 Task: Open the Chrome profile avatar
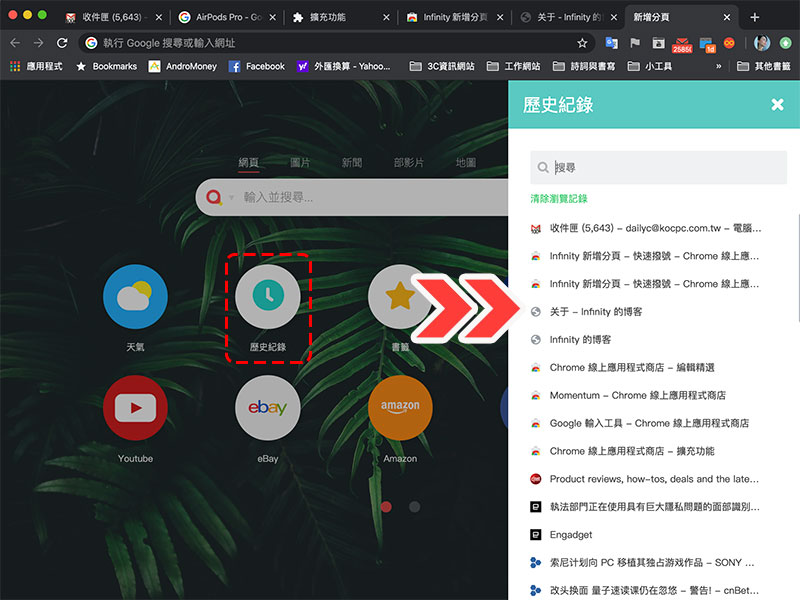coord(762,43)
